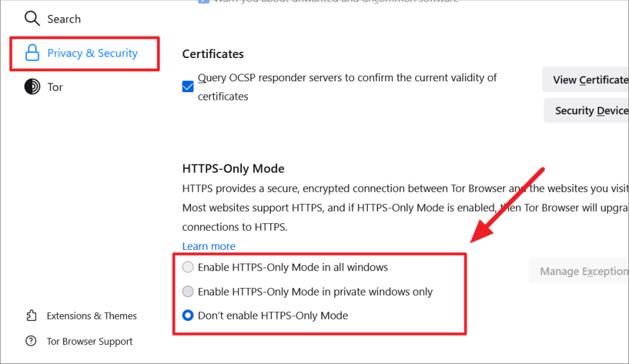This screenshot has width=629, height=364.
Task: Open the Extensions & Themes link
Action: click(x=92, y=316)
